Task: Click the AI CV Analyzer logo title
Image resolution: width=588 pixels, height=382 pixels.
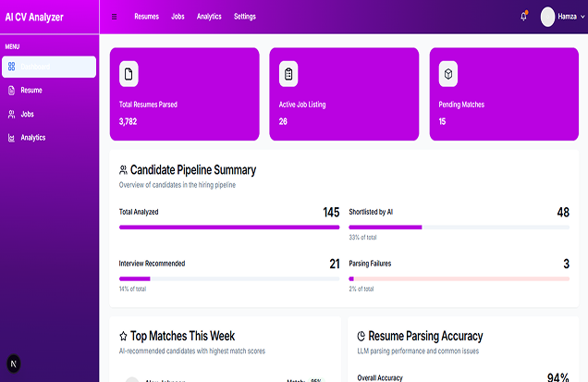Action: pos(34,17)
